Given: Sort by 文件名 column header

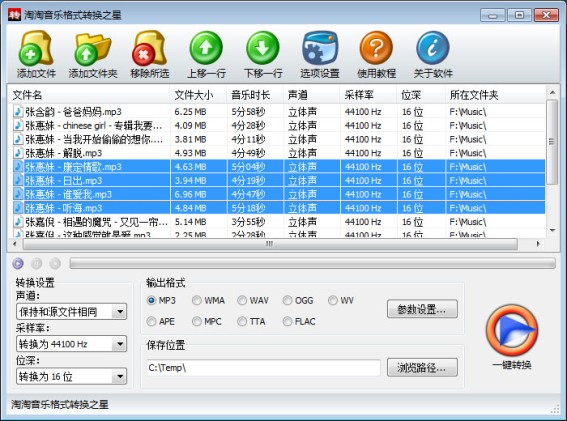Looking at the screenshot, I should 89,95.
